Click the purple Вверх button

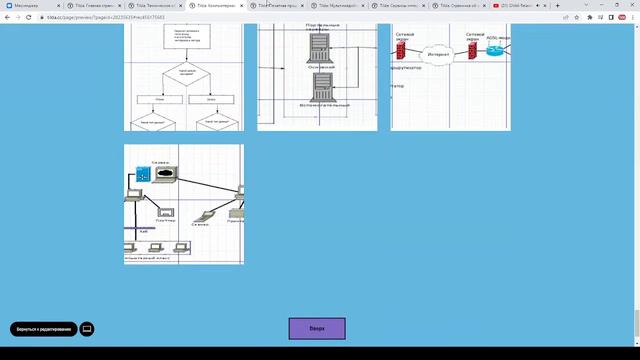click(317, 329)
